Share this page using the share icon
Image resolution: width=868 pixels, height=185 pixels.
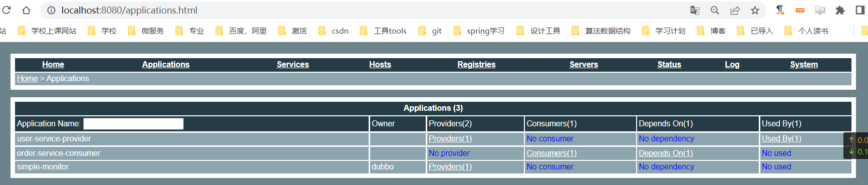pos(735,10)
